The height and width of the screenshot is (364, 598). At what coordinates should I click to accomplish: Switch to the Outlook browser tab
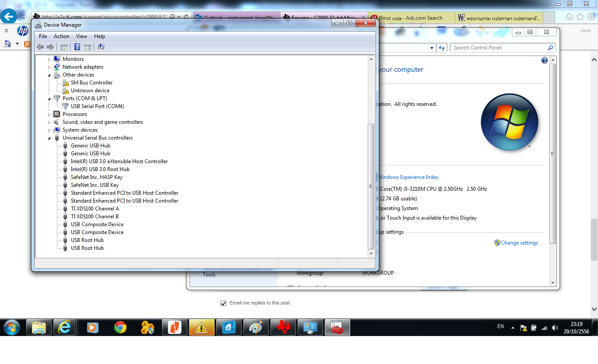pyautogui.click(x=236, y=18)
